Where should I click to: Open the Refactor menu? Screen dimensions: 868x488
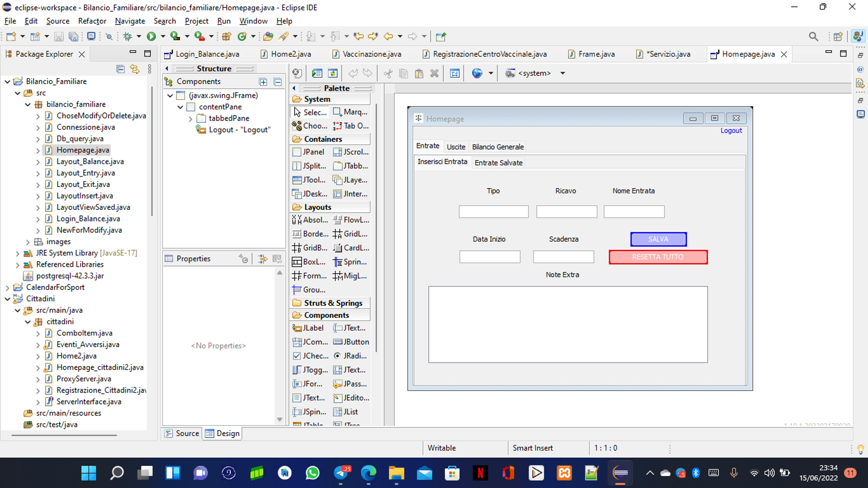tap(92, 21)
